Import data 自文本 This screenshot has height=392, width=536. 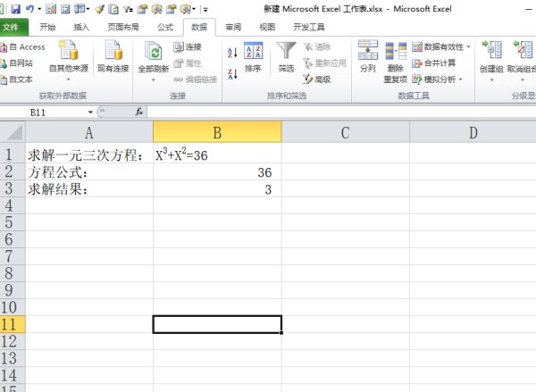(17, 79)
